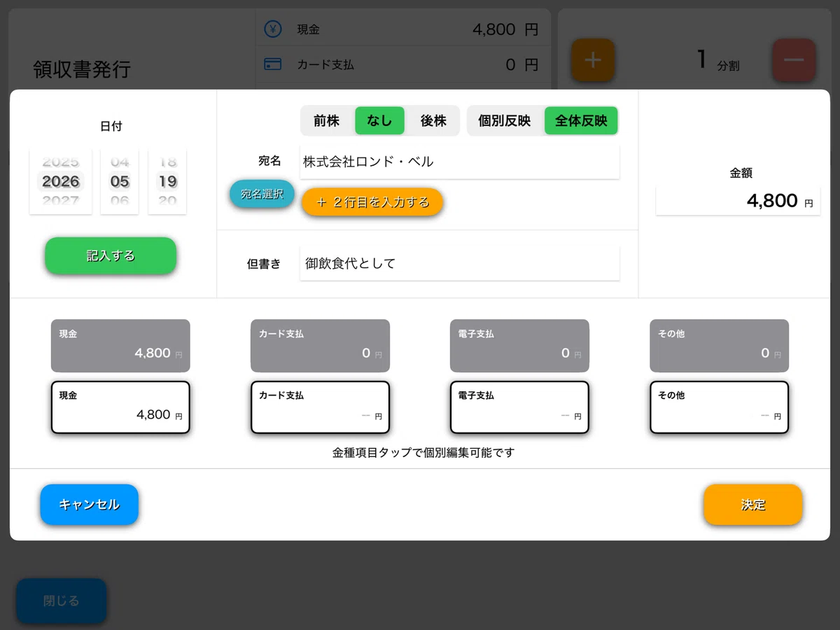The width and height of the screenshot is (840, 630).
Task: Select 前株 company prefix option
Action: tap(326, 120)
